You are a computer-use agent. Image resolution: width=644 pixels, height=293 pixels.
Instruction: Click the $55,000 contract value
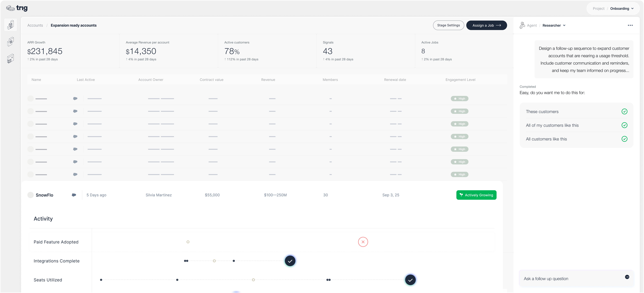click(212, 195)
